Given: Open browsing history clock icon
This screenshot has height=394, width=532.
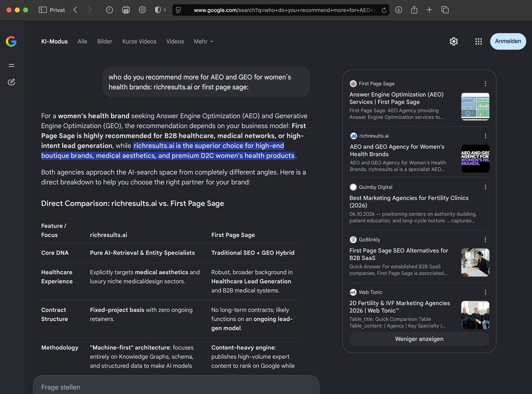Looking at the screenshot, I should click(x=109, y=10).
